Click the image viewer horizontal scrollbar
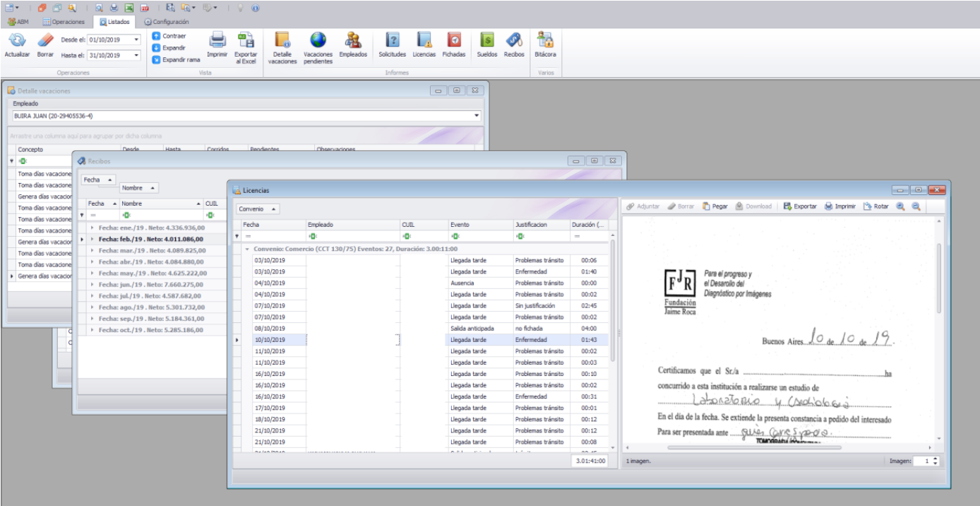This screenshot has height=506, width=980. (x=753, y=447)
